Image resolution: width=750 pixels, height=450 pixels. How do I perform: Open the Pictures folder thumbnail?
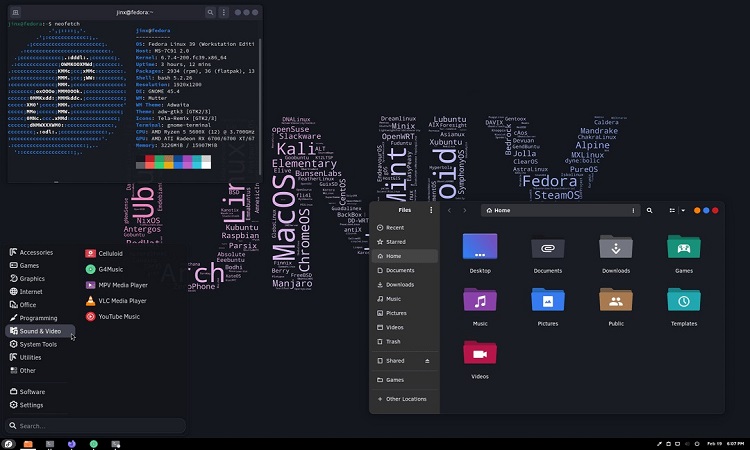click(x=547, y=301)
